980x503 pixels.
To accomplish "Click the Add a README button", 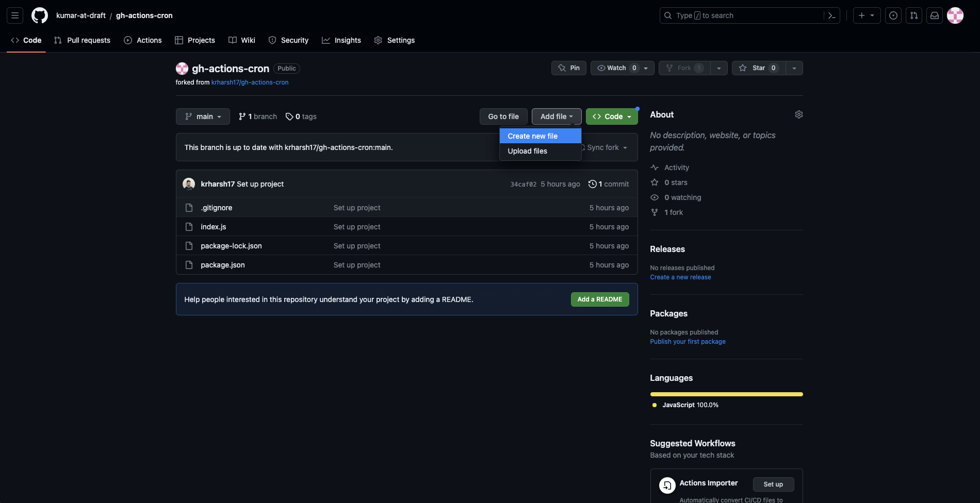I will 599,299.
